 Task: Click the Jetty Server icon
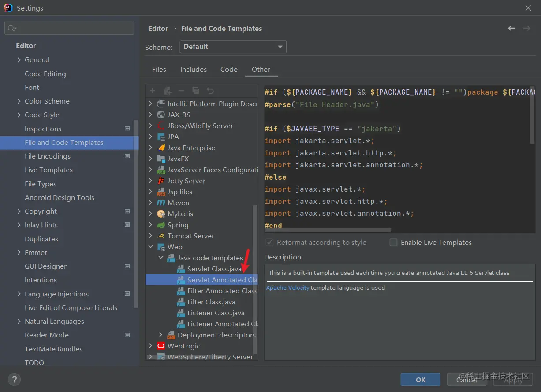click(161, 181)
